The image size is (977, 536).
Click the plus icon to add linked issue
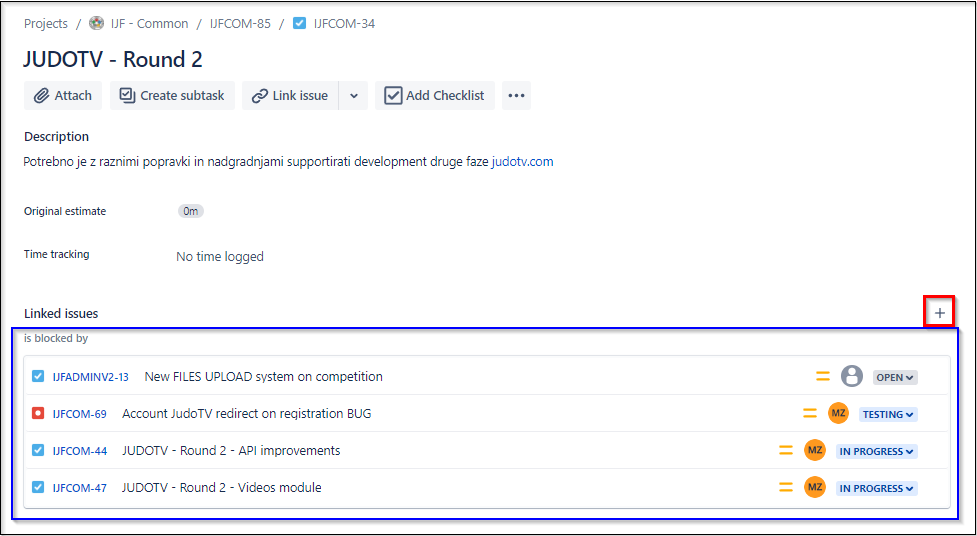[x=940, y=313]
